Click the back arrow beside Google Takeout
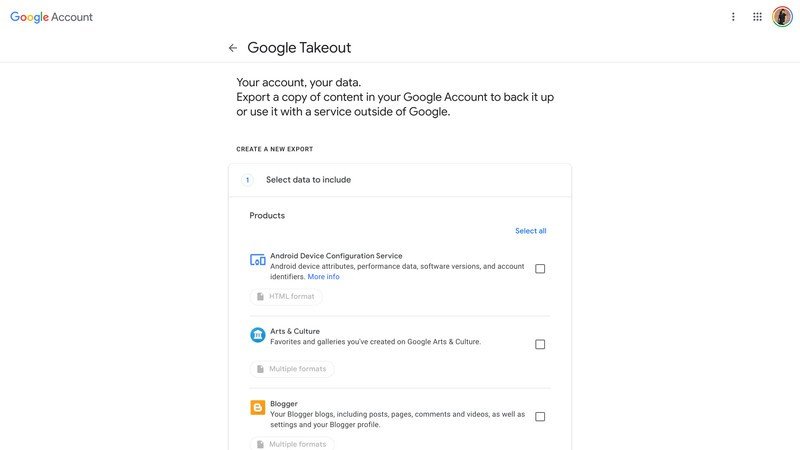Viewport: 800px width, 450px height. coord(233,48)
